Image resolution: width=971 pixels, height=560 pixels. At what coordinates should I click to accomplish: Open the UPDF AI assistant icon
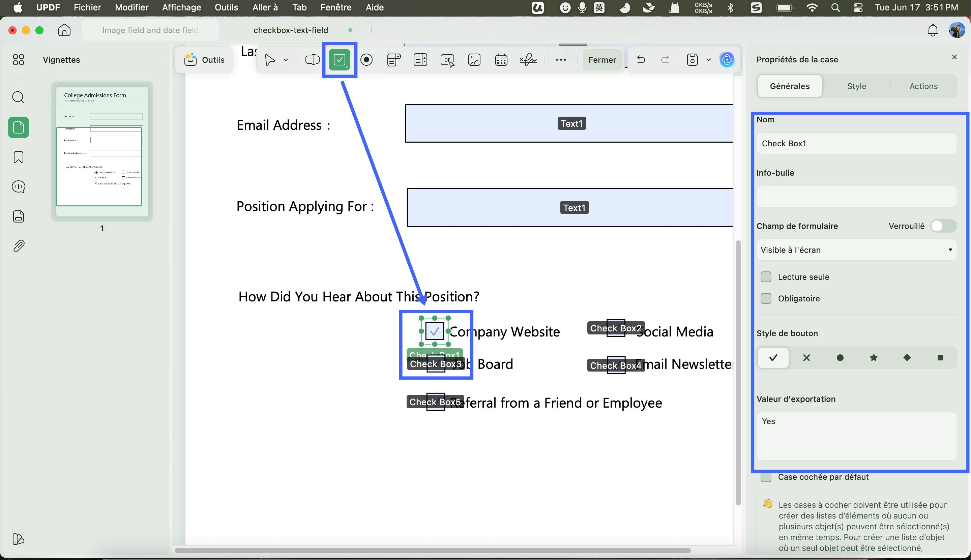tap(727, 60)
